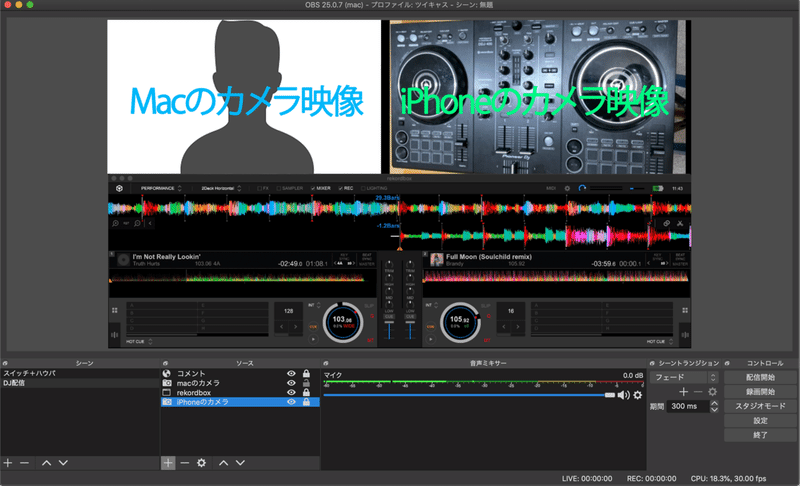Pop out the シーン dock icon

[5, 363]
